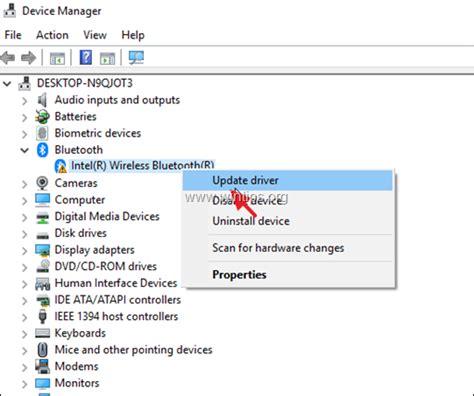Expand the Modems node arrow
The height and width of the screenshot is (396, 474).
click(24, 367)
